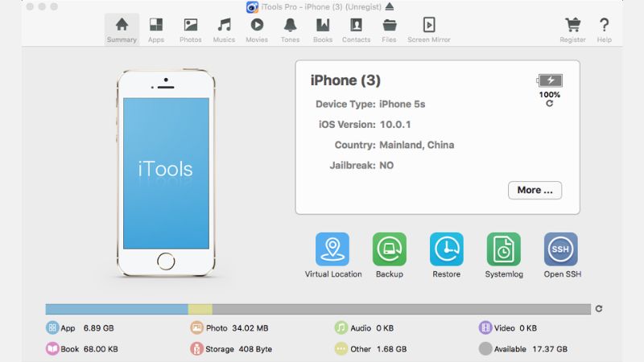Launch Screen Mirror
The height and width of the screenshot is (362, 644).
click(429, 30)
